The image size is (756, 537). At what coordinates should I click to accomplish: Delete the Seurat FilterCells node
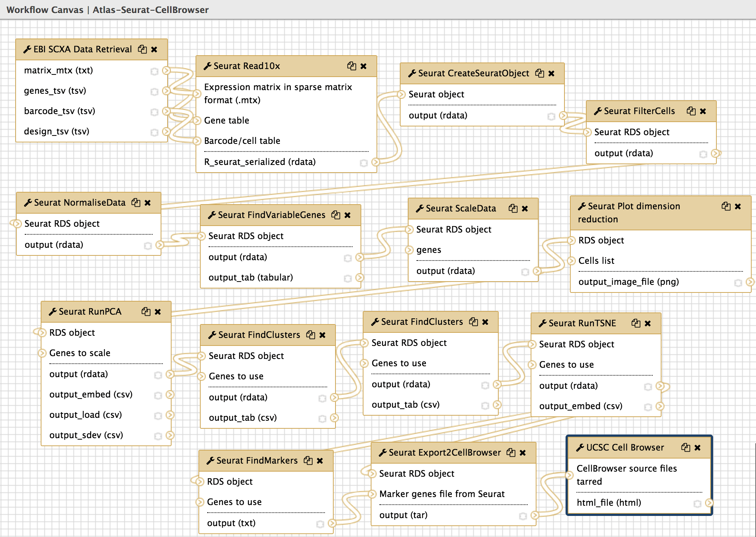[x=703, y=111]
